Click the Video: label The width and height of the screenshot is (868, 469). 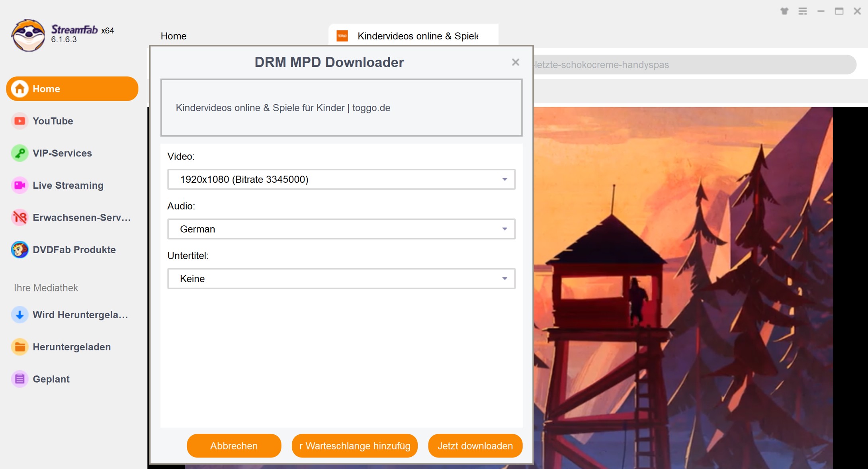tap(181, 156)
